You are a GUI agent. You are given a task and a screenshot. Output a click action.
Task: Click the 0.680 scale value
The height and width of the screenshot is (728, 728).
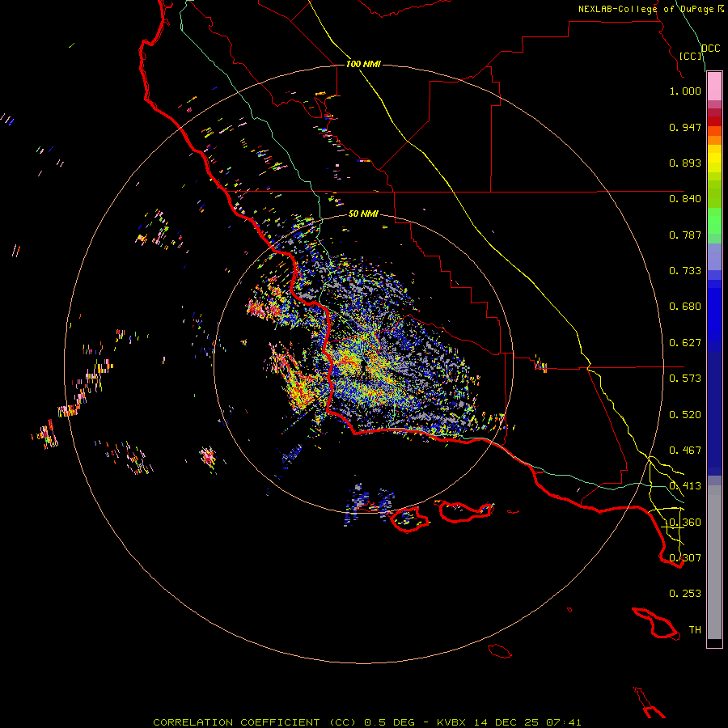[685, 307]
